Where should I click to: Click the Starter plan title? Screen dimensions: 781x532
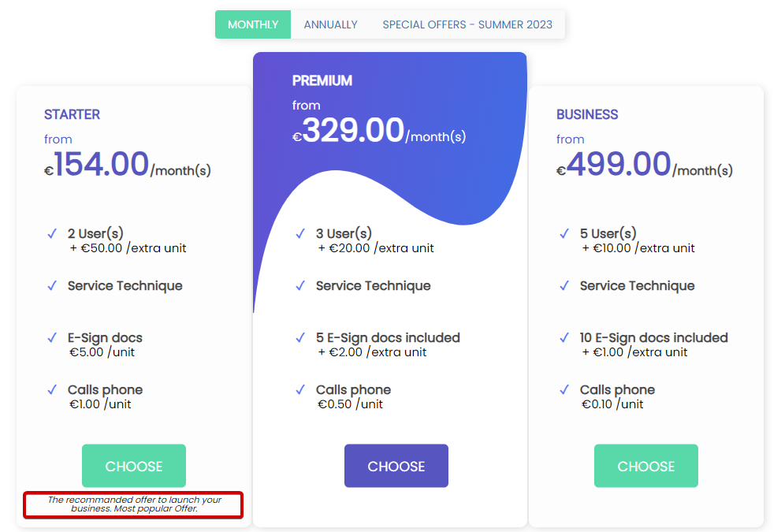[x=73, y=114]
